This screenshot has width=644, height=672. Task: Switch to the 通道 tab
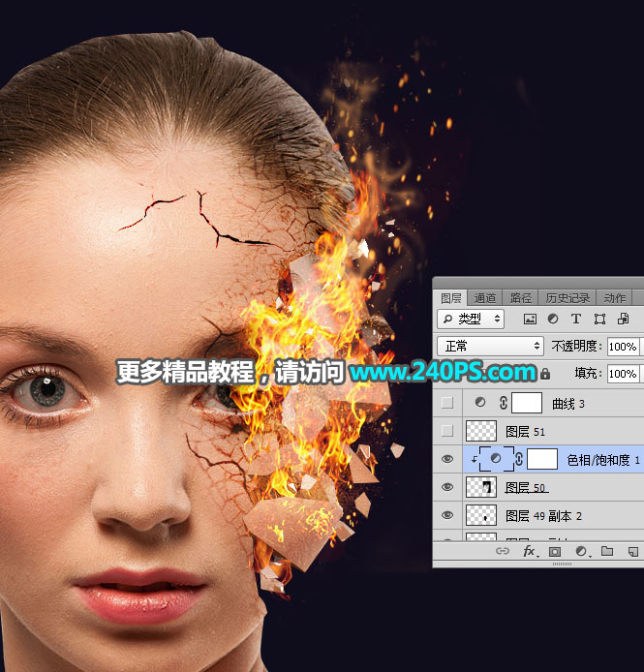(485, 298)
